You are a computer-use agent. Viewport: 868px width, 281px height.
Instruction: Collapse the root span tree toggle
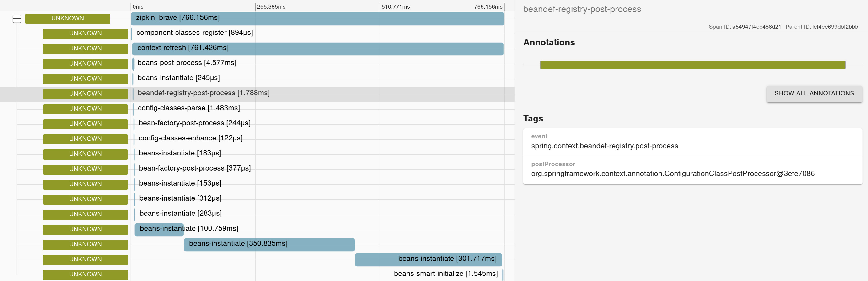[17, 19]
